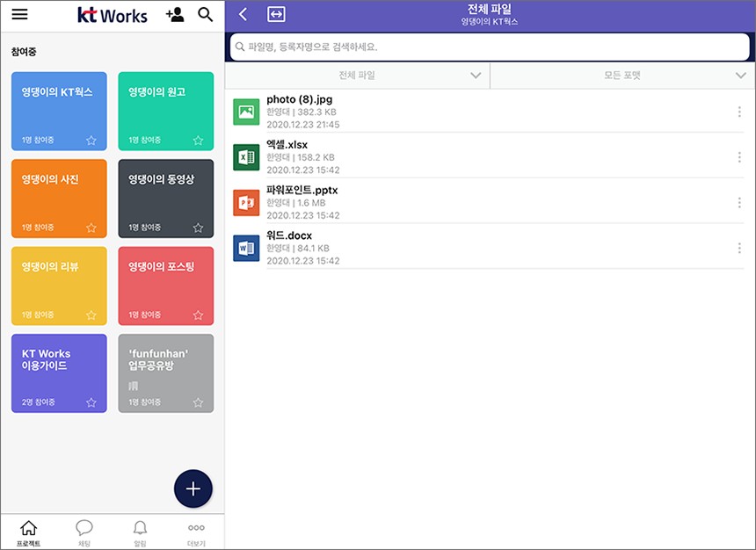Open the 영댕이의 KT웍스 project card

(59, 112)
